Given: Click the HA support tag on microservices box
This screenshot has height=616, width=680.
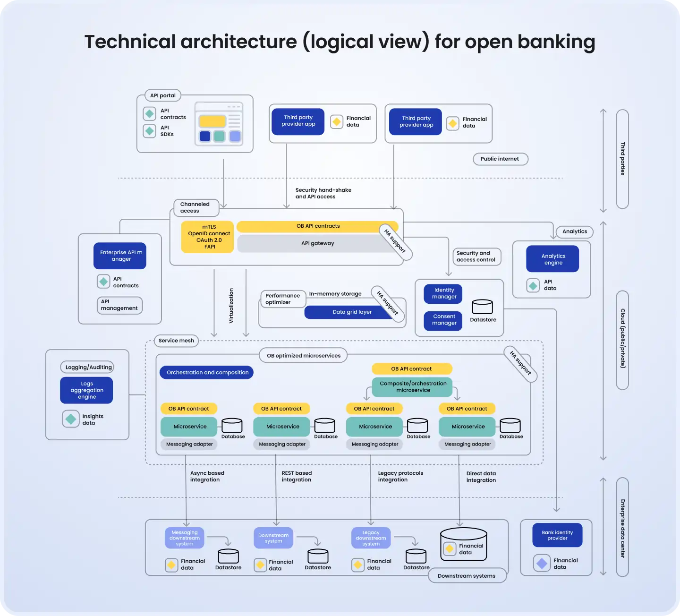Looking at the screenshot, I should click(x=521, y=364).
